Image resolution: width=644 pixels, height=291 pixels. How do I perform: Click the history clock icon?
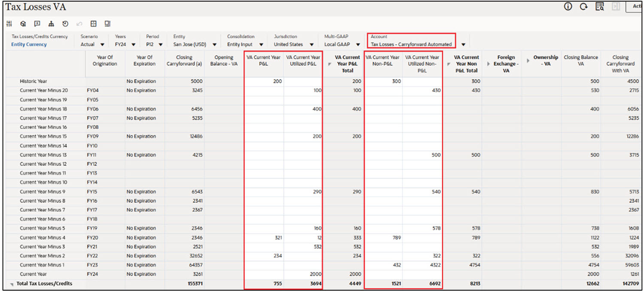(x=65, y=24)
